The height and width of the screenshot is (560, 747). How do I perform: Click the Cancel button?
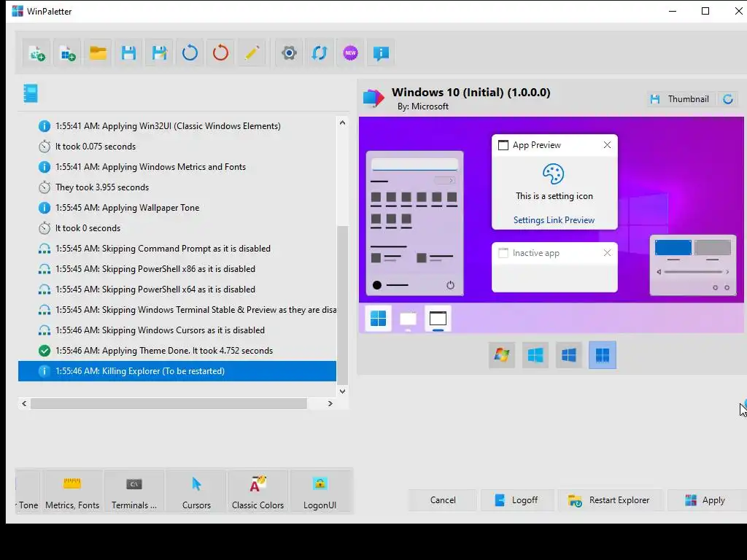coord(443,500)
